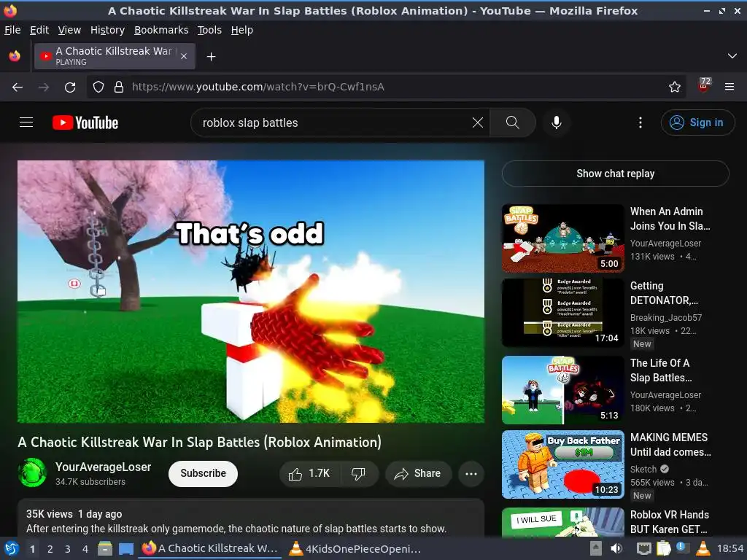Viewport: 747px width, 560px height.
Task: Select Firefox Chaotic Killstreak taskbar item
Action: [x=209, y=548]
